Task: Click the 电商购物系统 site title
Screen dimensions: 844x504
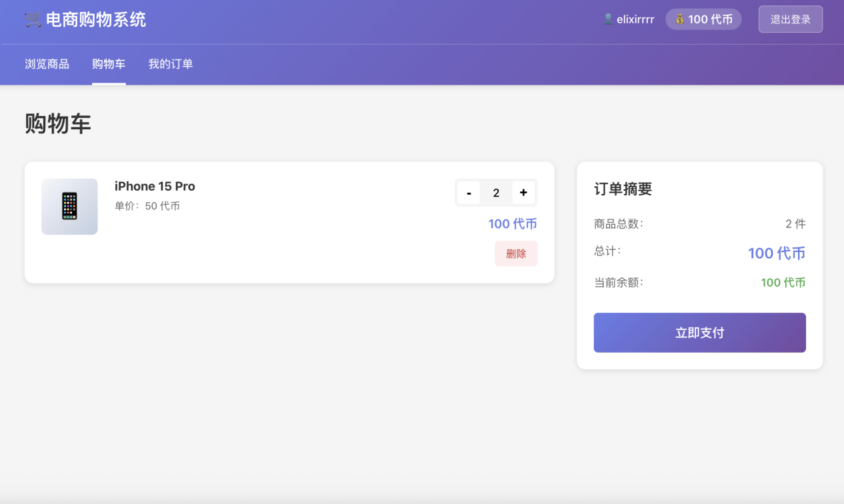Action: (96, 19)
